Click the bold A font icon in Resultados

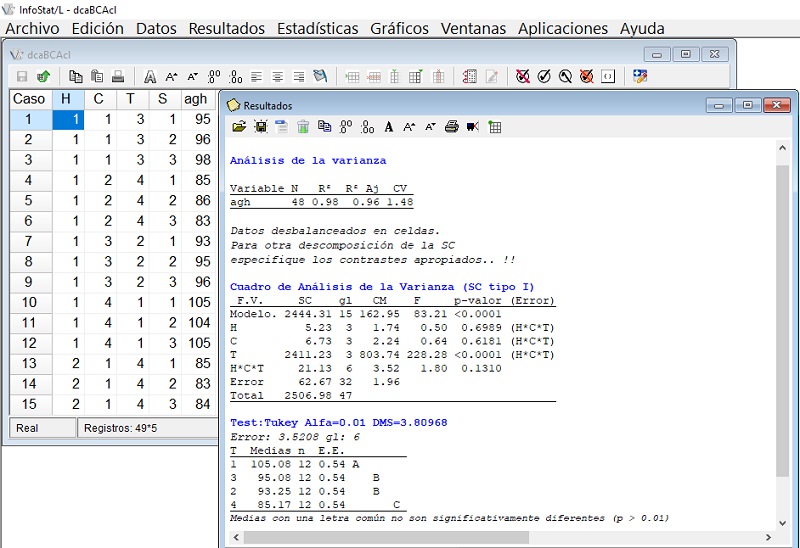[x=389, y=127]
